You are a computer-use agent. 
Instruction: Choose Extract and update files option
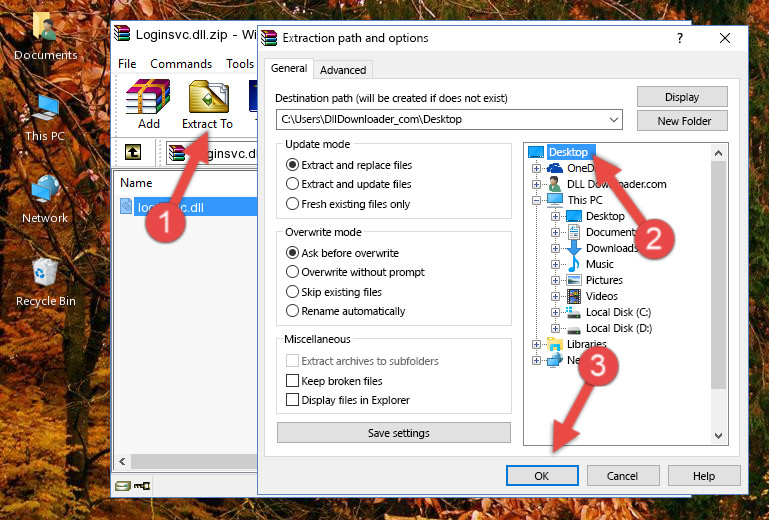pos(293,184)
